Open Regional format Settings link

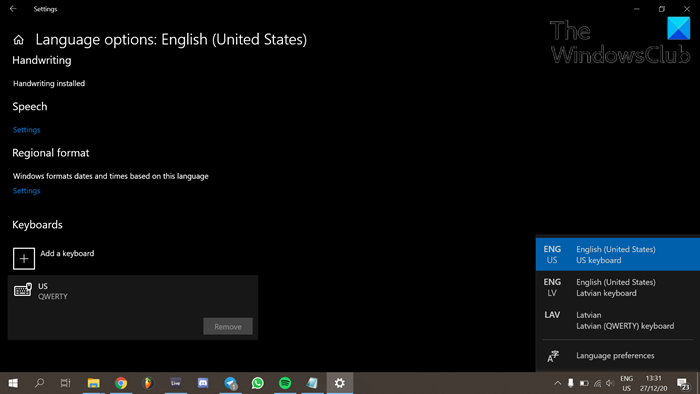[x=26, y=191]
